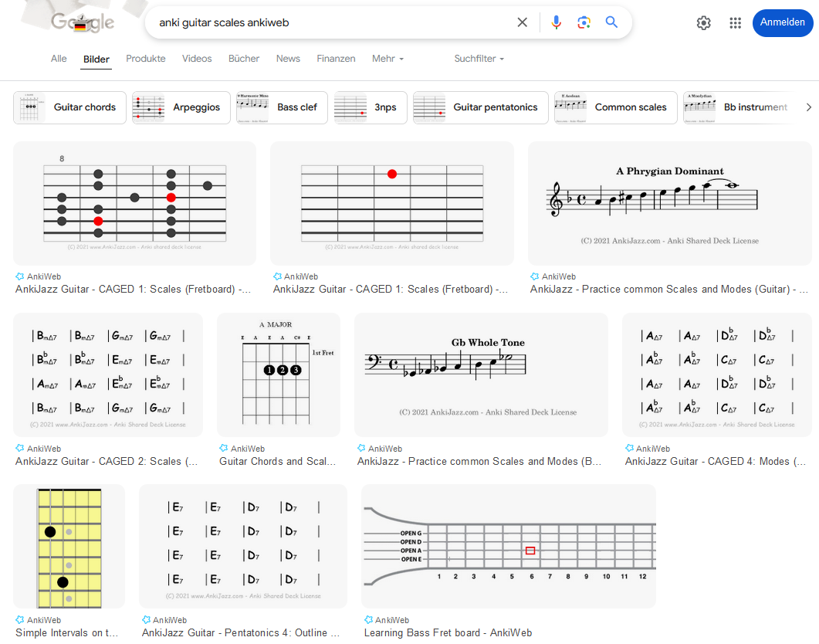
Task: Open 'AnkiJazz Guitar - Pentatonics 4: Outline' link
Action: pos(241,633)
